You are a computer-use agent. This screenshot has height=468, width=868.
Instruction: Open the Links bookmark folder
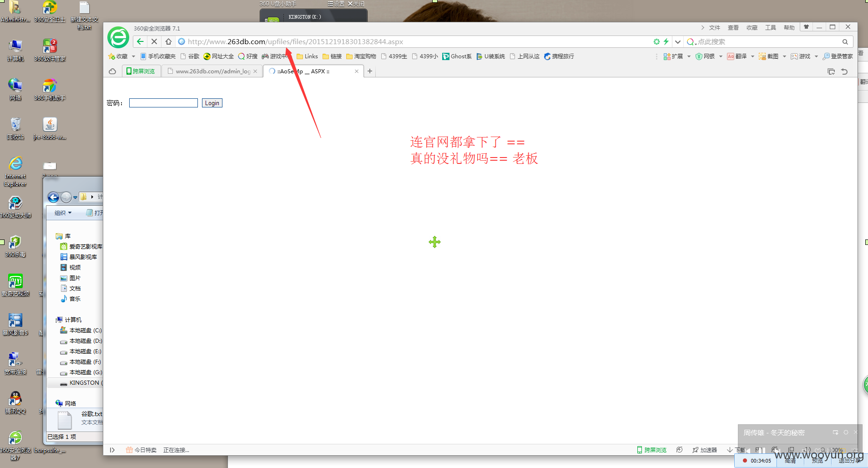[x=308, y=56]
